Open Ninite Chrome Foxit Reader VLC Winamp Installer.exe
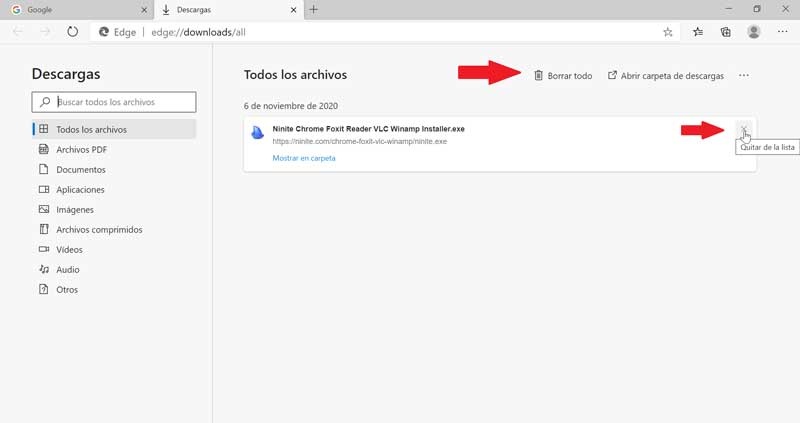The height and width of the screenshot is (423, 800). (368, 129)
